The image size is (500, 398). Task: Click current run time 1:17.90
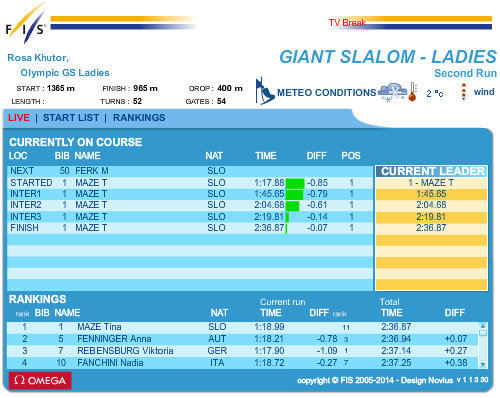269,351
